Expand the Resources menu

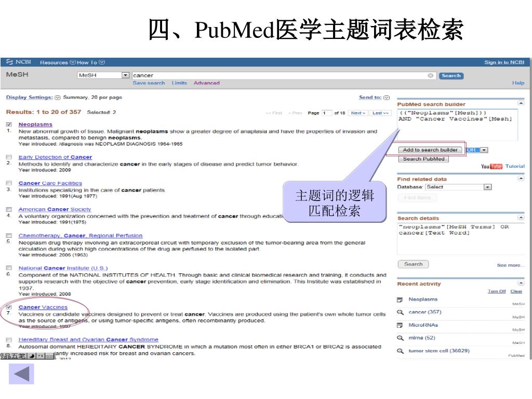(x=57, y=62)
